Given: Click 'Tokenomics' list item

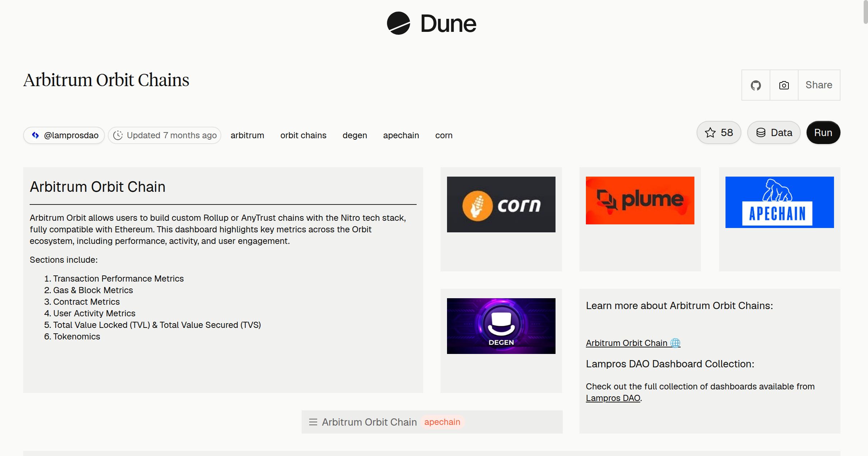Looking at the screenshot, I should (77, 337).
